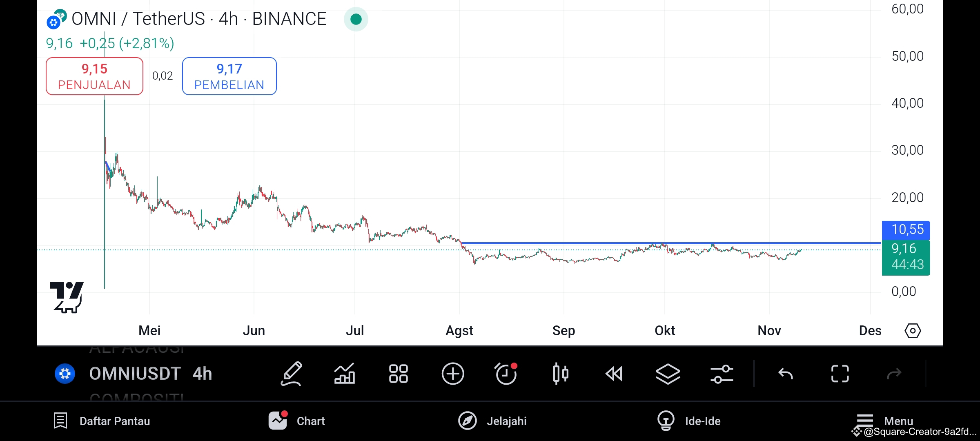Open the OMNIUSDT symbol selector
Image resolution: width=980 pixels, height=441 pixels.
[x=135, y=374]
